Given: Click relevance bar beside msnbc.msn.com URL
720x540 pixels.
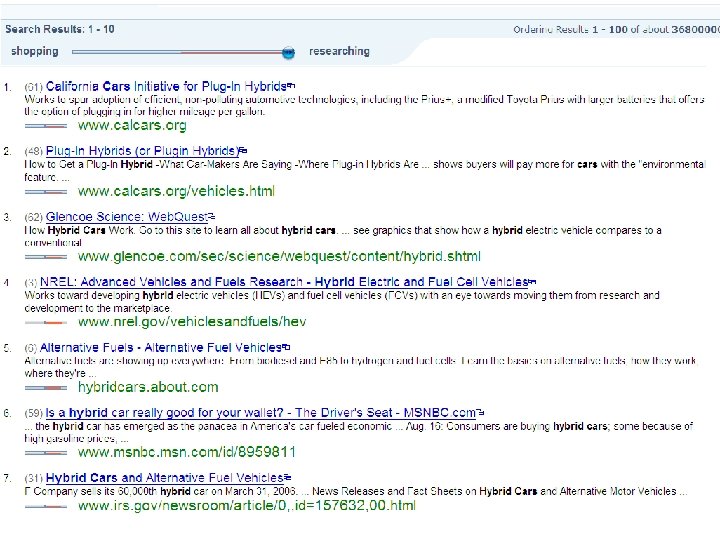Looking at the screenshot, I should pyautogui.click(x=46, y=453).
